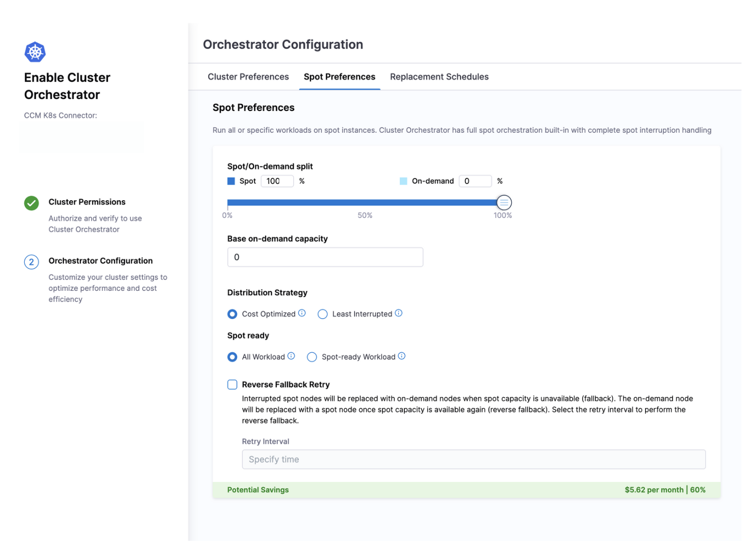This screenshot has width=756, height=542.
Task: Click the dark blue Spot legend square
Action: pyautogui.click(x=231, y=181)
